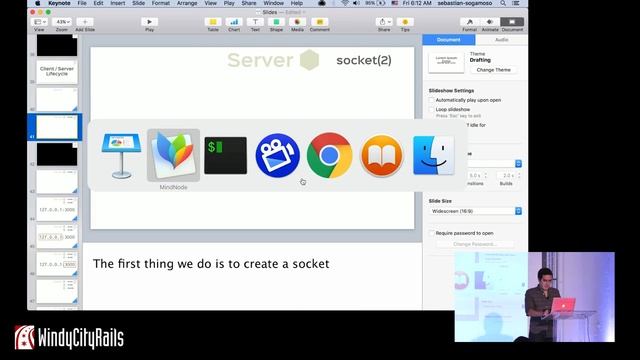The image size is (640, 360).
Task: Click Builds delay stepper
Action: click(x=519, y=176)
